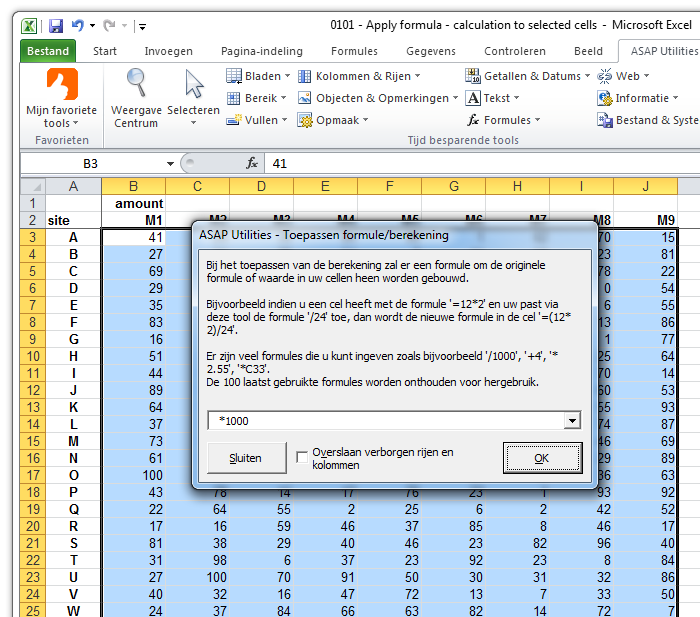
Task: Open the Opmaak menu
Action: point(333,120)
